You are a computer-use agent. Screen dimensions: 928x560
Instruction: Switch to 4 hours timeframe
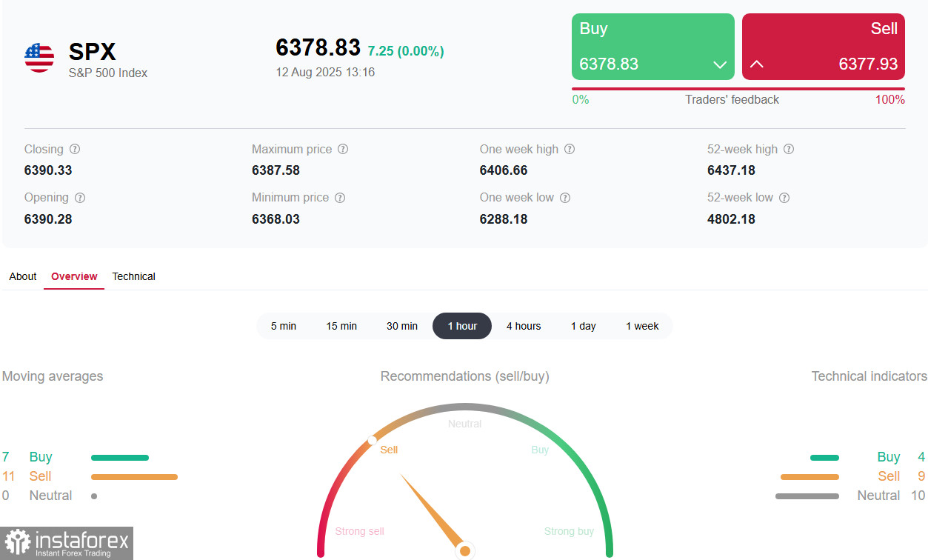pyautogui.click(x=524, y=326)
